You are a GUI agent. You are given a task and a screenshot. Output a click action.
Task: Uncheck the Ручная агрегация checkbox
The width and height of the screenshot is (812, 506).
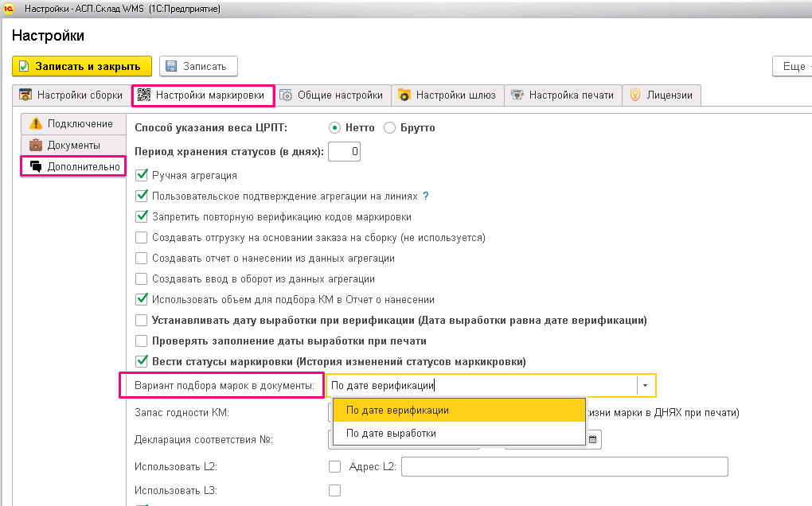pyautogui.click(x=142, y=175)
